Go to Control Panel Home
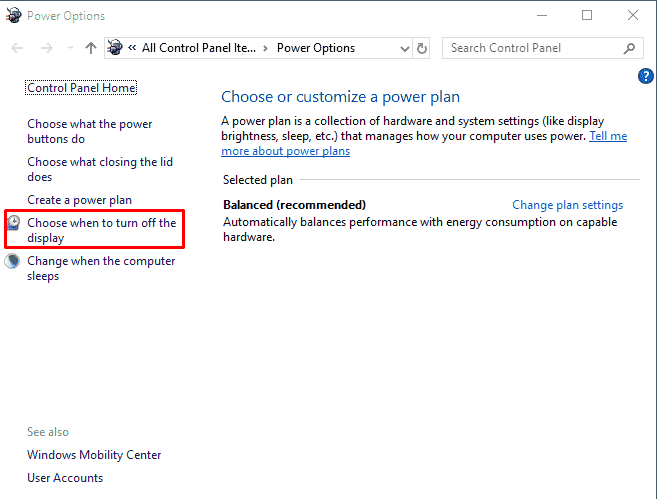The height and width of the screenshot is (499, 657). tap(81, 88)
